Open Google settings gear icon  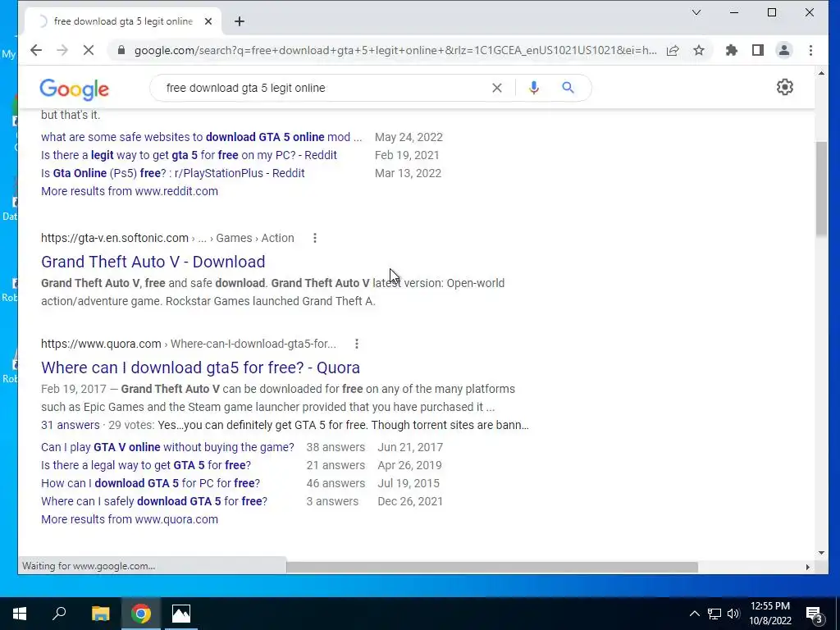[785, 87]
